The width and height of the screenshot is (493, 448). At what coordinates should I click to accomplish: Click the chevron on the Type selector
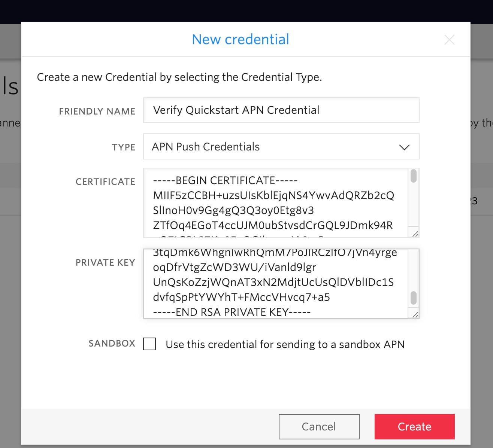pyautogui.click(x=404, y=147)
